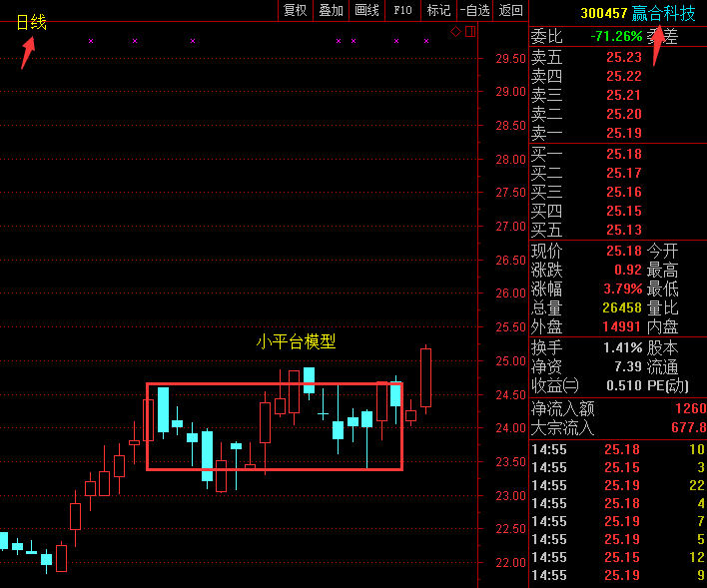The height and width of the screenshot is (588, 707).
Task: Click the 14:55 trade with volume 22
Action: pyautogui.click(x=618, y=485)
